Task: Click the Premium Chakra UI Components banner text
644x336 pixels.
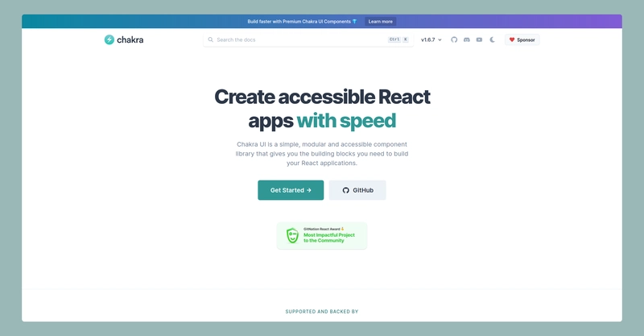Action: pos(298,22)
